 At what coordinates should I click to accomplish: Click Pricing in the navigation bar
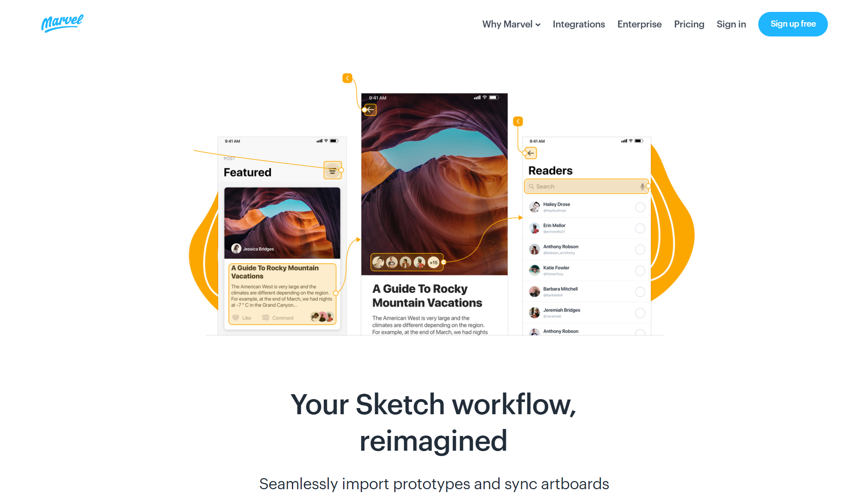click(689, 24)
